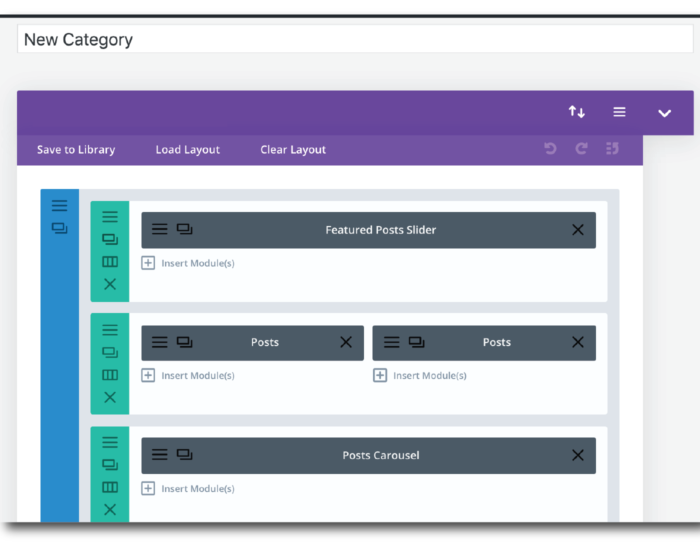This screenshot has width=700, height=557.
Task: Click Insert Module(s) under the right Posts module
Action: [x=420, y=376]
